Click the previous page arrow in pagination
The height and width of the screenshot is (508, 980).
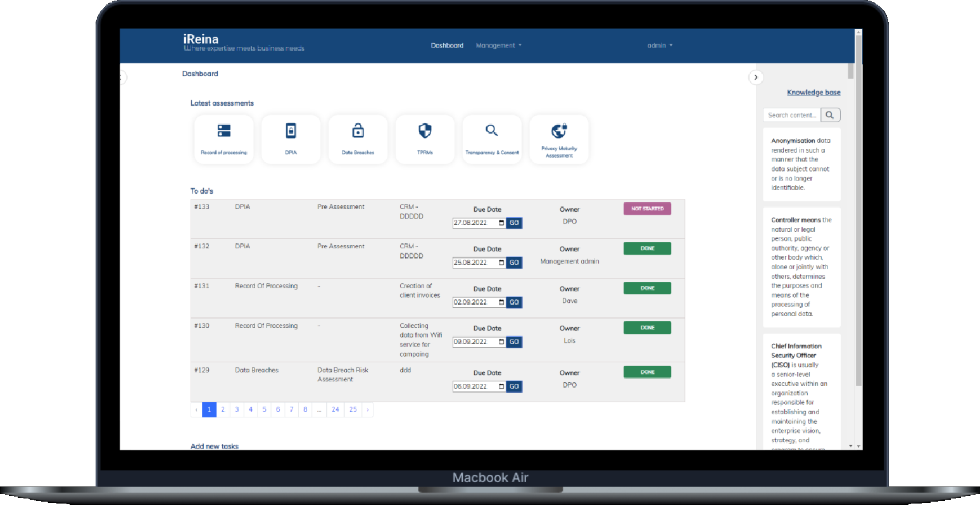click(196, 410)
